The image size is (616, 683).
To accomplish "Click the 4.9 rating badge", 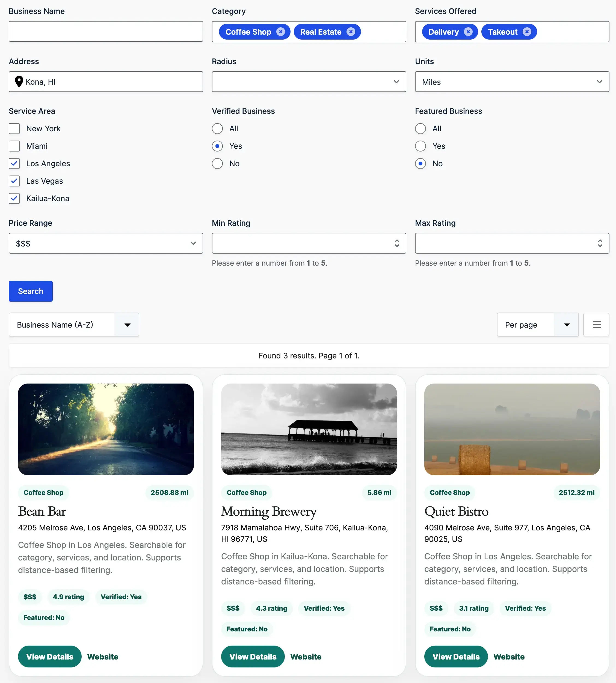I will pyautogui.click(x=68, y=597).
